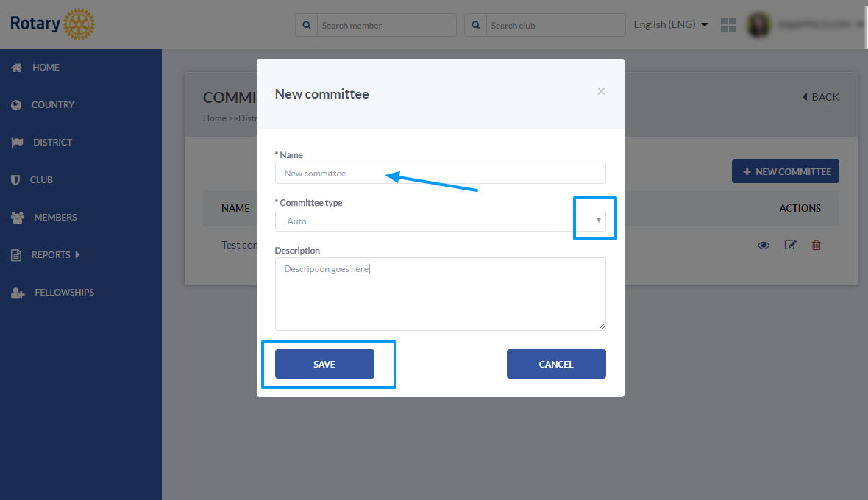This screenshot has width=868, height=500.
Task: Open the apps grid icon
Action: point(728,25)
